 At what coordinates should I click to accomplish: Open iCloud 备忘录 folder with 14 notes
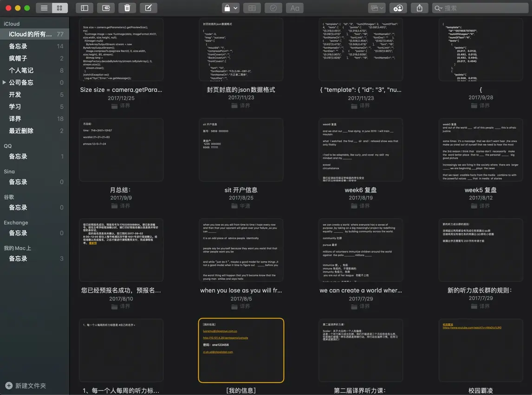pyautogui.click(x=35, y=46)
